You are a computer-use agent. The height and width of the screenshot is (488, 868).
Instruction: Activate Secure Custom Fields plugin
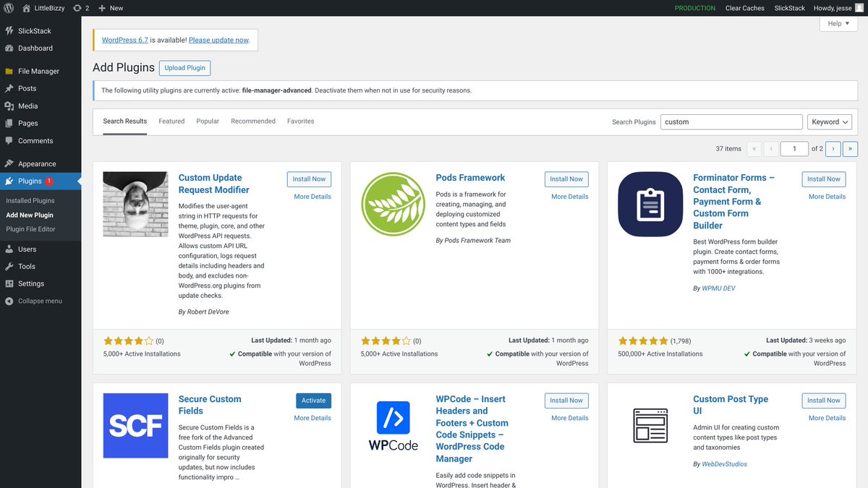314,401
